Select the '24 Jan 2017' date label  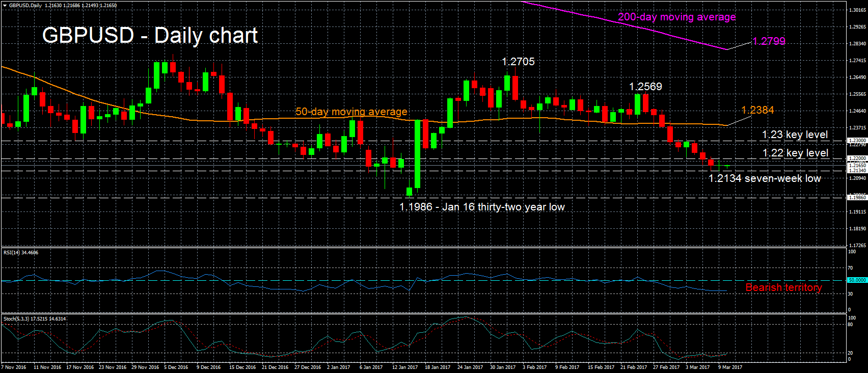click(470, 367)
